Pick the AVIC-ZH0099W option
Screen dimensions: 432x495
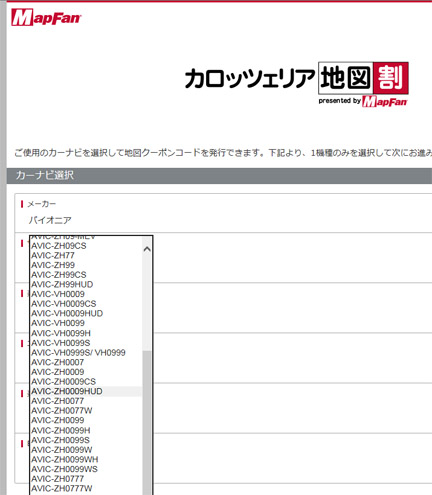click(86, 450)
